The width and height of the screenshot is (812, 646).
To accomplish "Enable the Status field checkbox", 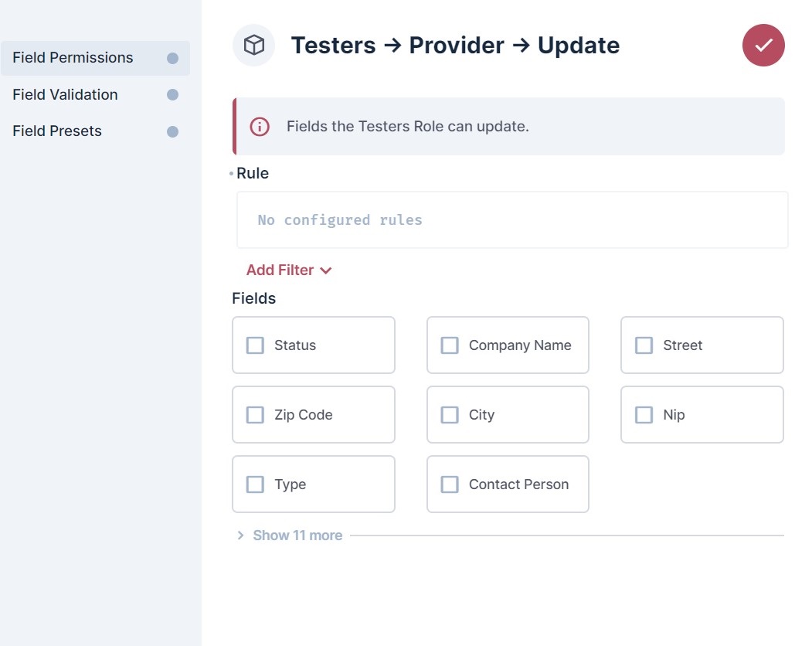I will pyautogui.click(x=255, y=345).
